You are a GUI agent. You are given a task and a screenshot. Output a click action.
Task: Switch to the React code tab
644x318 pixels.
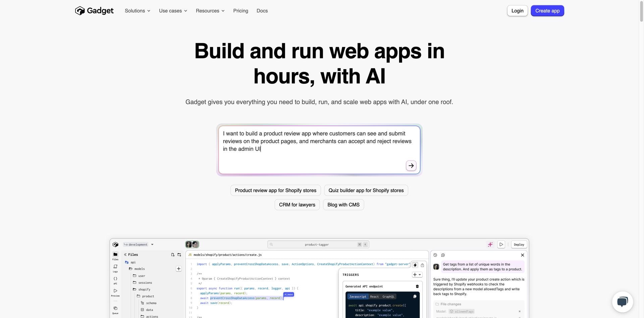tap(374, 297)
